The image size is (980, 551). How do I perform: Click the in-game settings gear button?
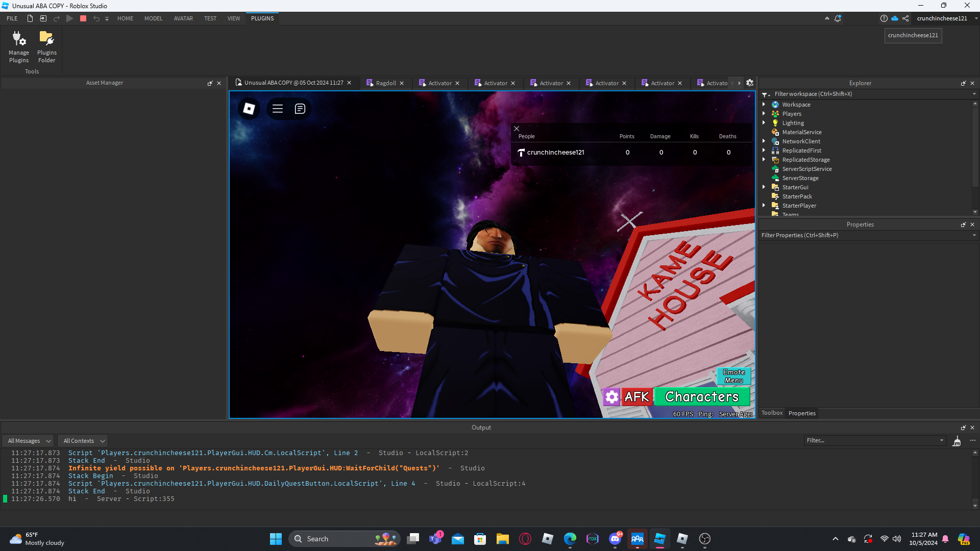pos(611,397)
